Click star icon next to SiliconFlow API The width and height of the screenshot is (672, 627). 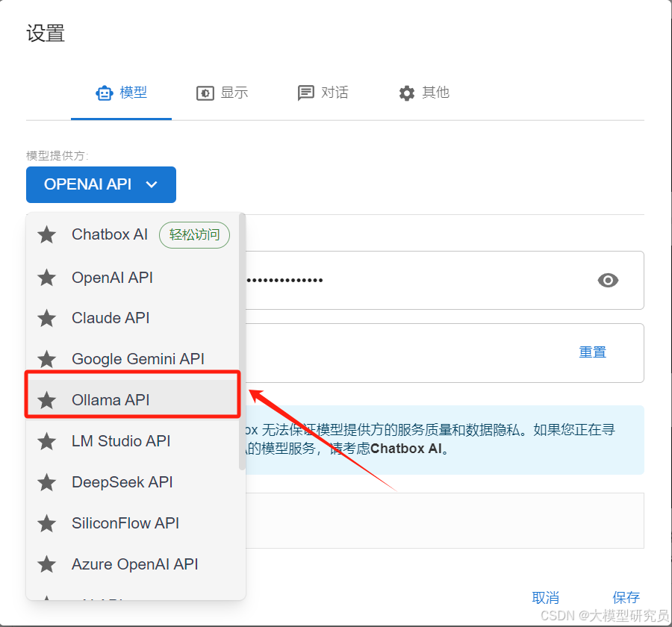[47, 524]
